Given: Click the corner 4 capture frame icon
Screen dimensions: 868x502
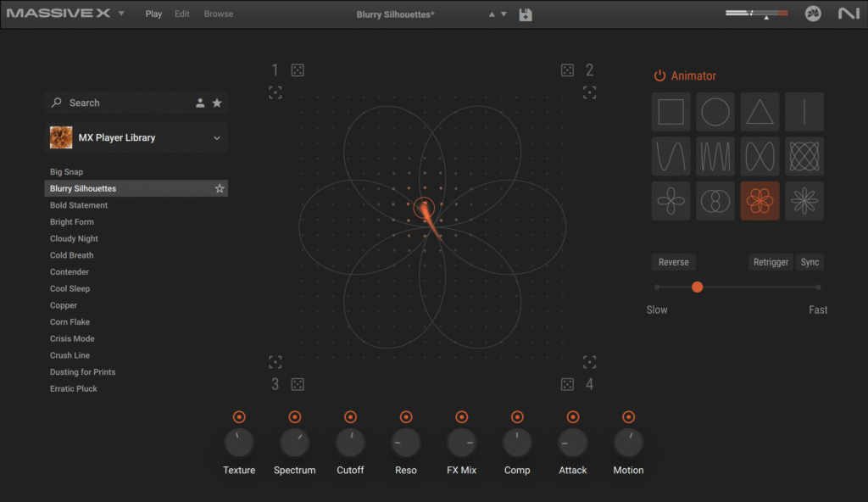Looking at the screenshot, I should click(590, 362).
